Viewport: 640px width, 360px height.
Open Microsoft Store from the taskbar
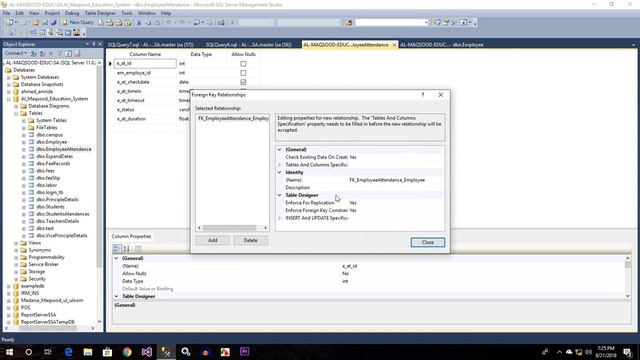click(x=107, y=352)
